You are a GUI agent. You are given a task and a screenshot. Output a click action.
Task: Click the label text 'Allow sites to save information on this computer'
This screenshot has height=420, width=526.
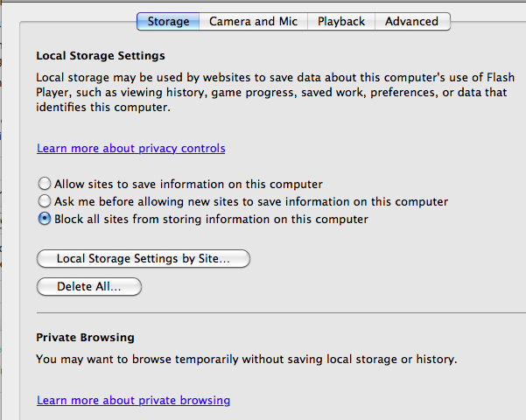pyautogui.click(x=188, y=185)
